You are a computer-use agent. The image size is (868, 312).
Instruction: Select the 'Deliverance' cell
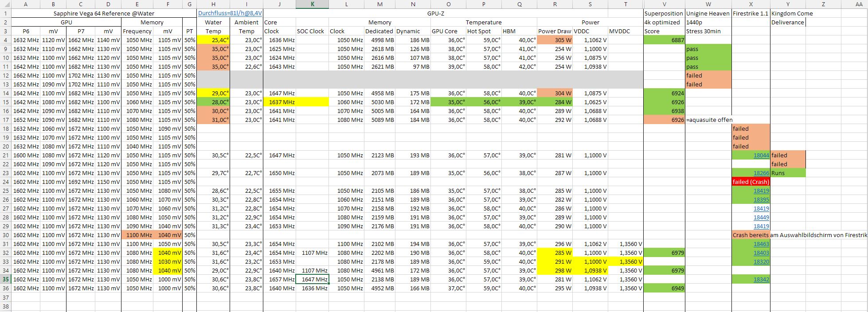[x=788, y=22]
